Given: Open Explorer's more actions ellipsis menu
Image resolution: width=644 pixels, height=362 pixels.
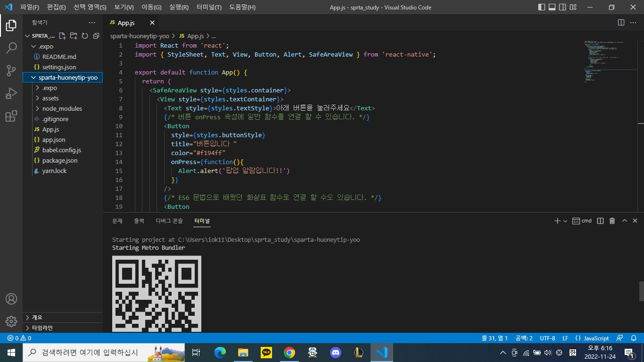Looking at the screenshot, I should pos(92,23).
